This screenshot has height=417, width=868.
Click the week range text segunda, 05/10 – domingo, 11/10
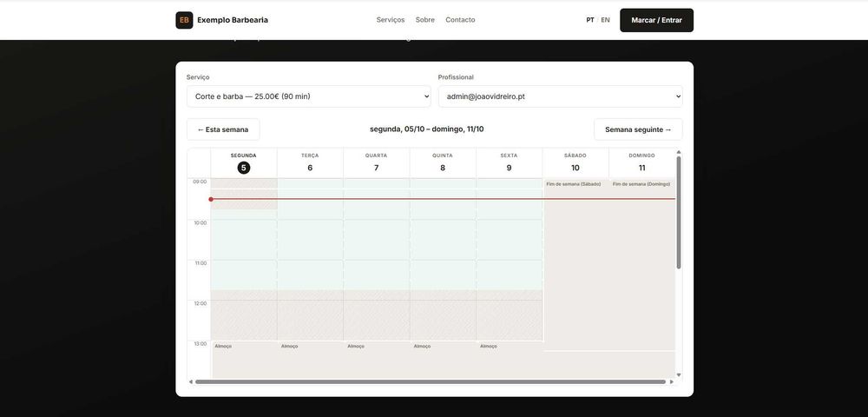(x=427, y=129)
